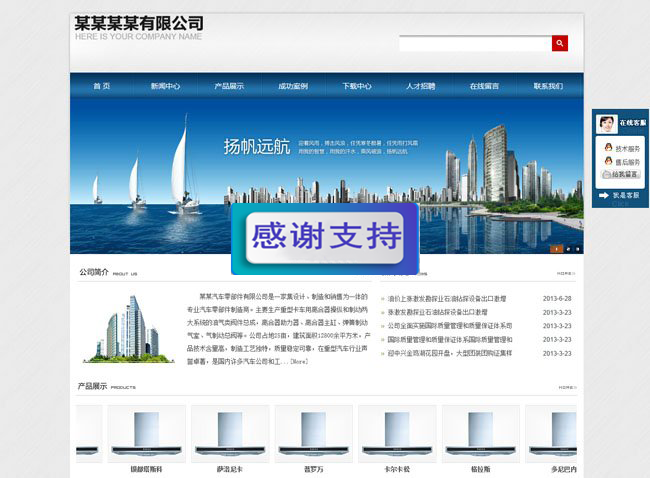
Task: Click the 扬帆远航 banner headline
Action: 257,147
